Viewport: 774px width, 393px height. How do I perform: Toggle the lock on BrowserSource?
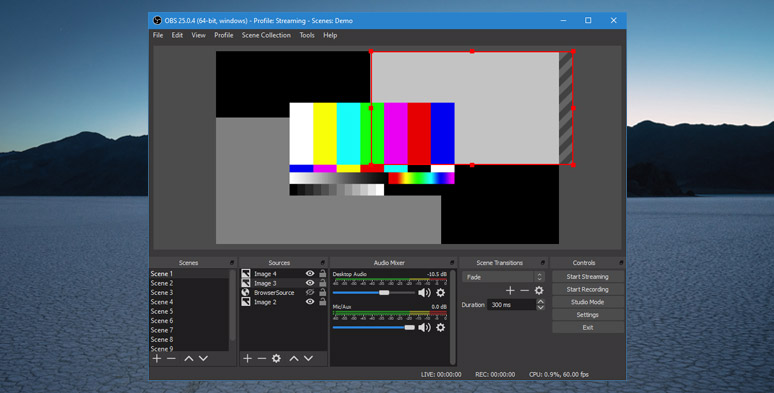[322, 292]
